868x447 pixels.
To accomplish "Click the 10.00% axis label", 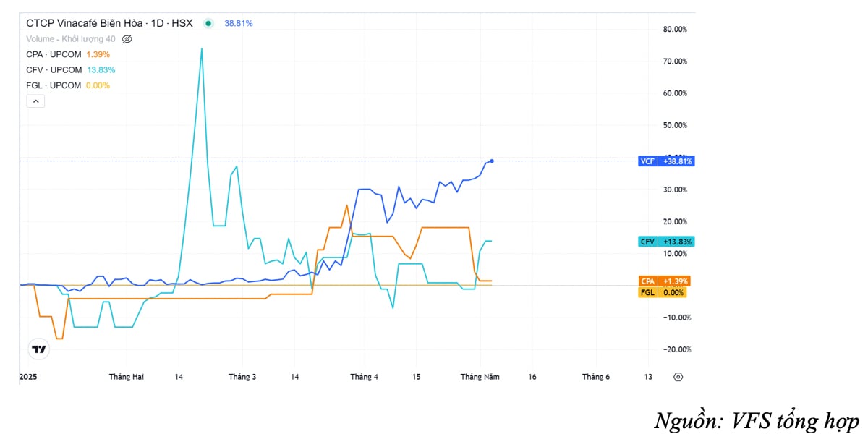I will (675, 253).
